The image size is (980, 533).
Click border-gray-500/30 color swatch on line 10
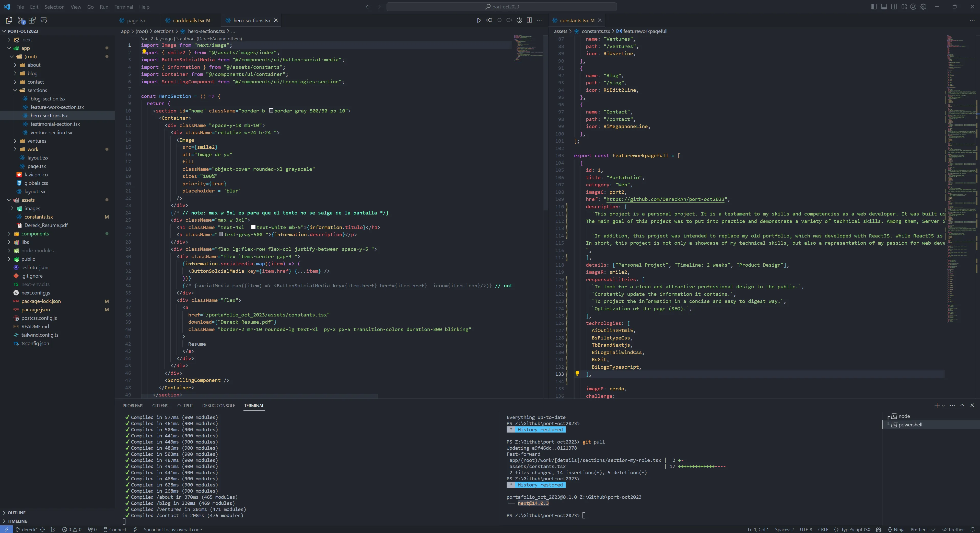(271, 110)
